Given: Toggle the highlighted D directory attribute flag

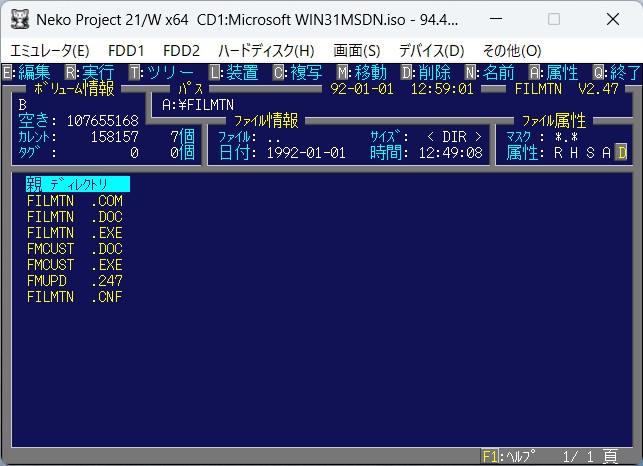Looking at the screenshot, I should tap(621, 152).
